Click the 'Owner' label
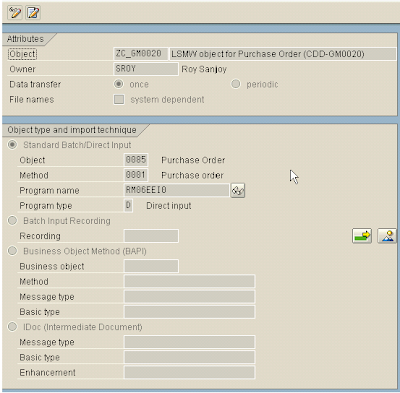Image resolution: width=400 pixels, height=393 pixels. (22, 69)
